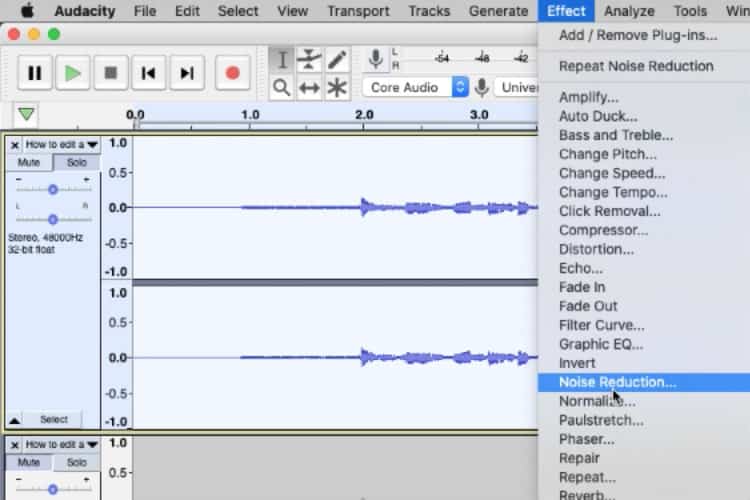Solo the first track
Viewport: 750px width, 500px height.
[77, 162]
